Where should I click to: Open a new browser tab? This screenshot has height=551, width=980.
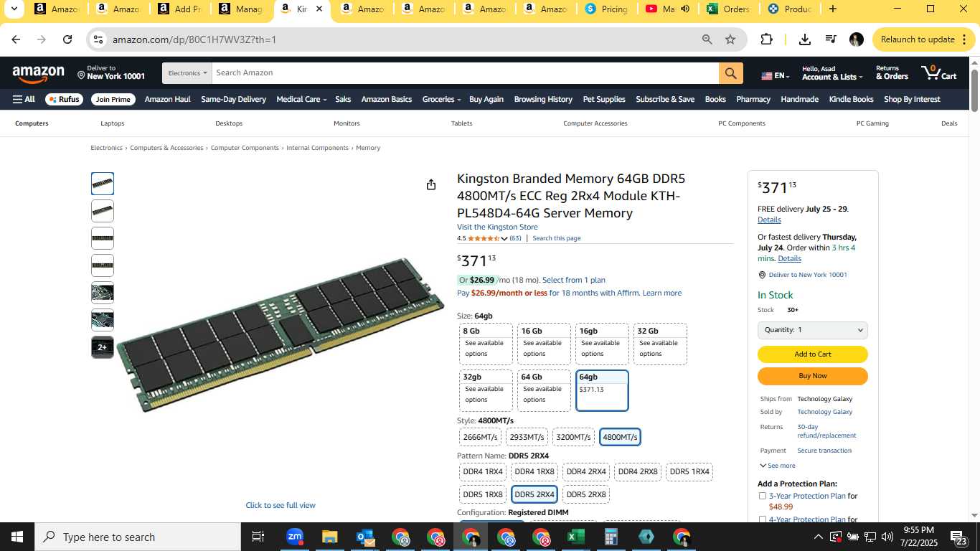832,9
